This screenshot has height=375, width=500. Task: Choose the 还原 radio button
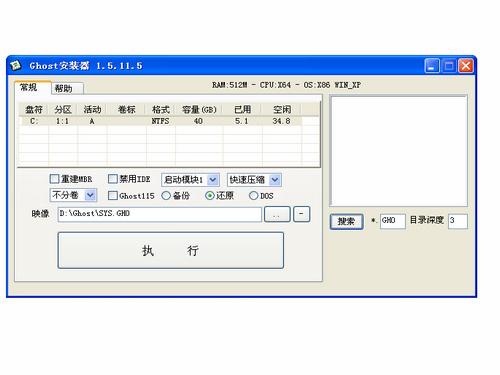click(209, 196)
